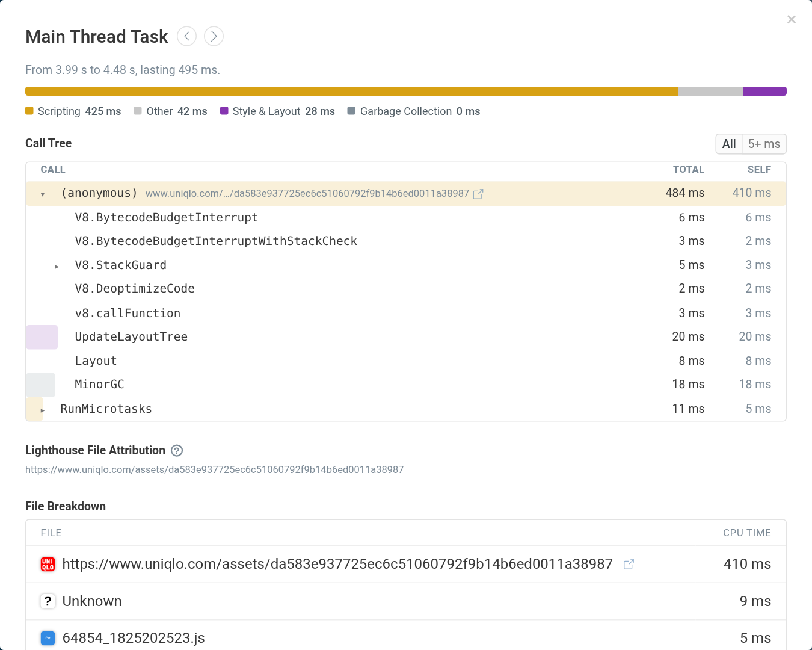812x650 pixels.
Task: Click the yellow Scripting segment of task bar
Action: tap(352, 91)
